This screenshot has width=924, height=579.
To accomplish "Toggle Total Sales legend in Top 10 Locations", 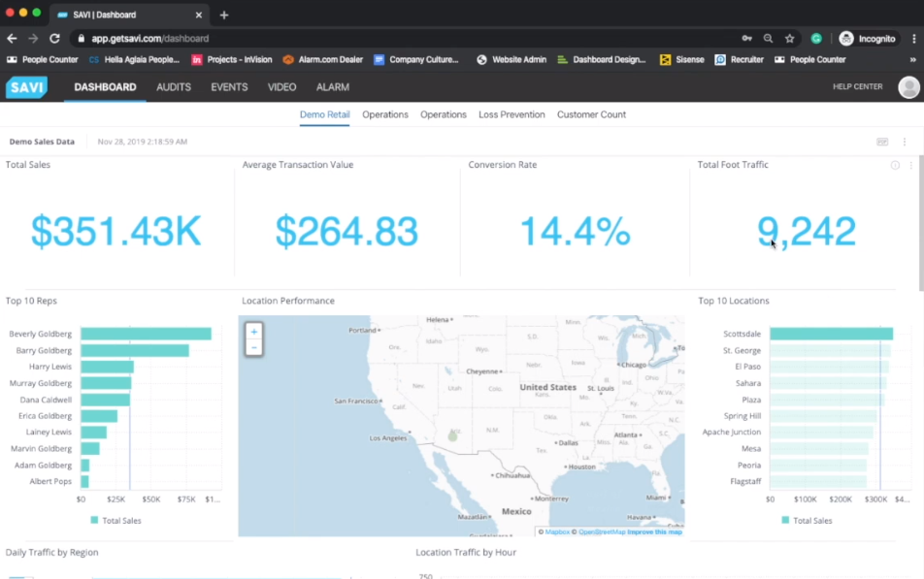I will coord(807,521).
